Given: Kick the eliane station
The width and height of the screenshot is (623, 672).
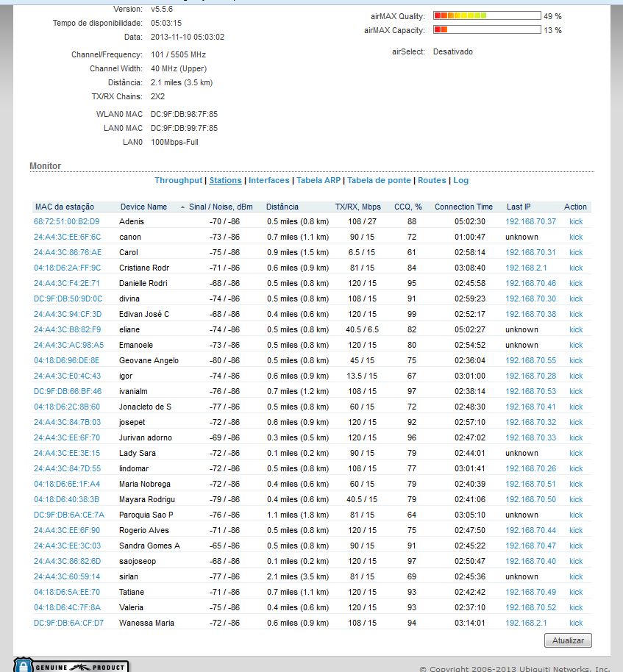Looking at the screenshot, I should pyautogui.click(x=576, y=329).
